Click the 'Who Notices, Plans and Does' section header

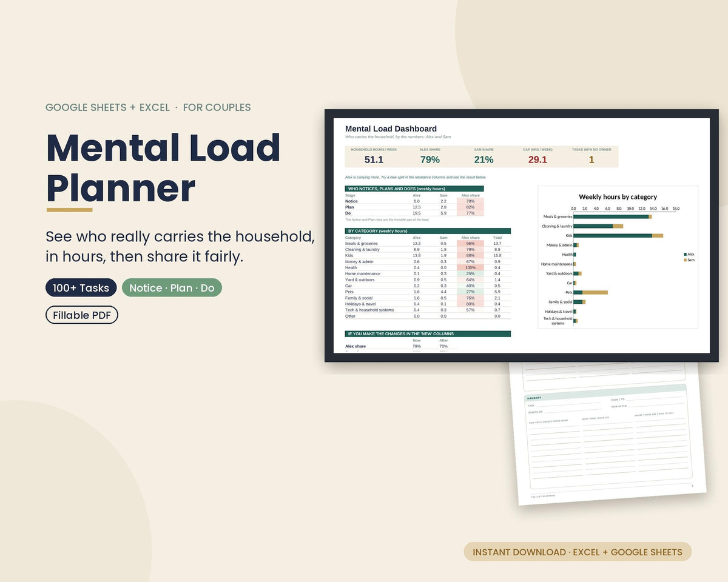(x=414, y=189)
